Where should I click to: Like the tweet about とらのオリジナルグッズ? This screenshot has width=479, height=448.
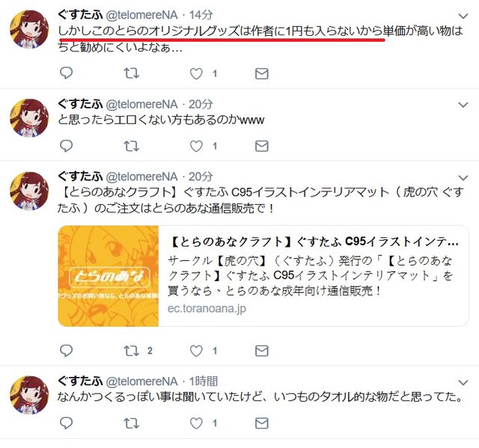tap(196, 73)
